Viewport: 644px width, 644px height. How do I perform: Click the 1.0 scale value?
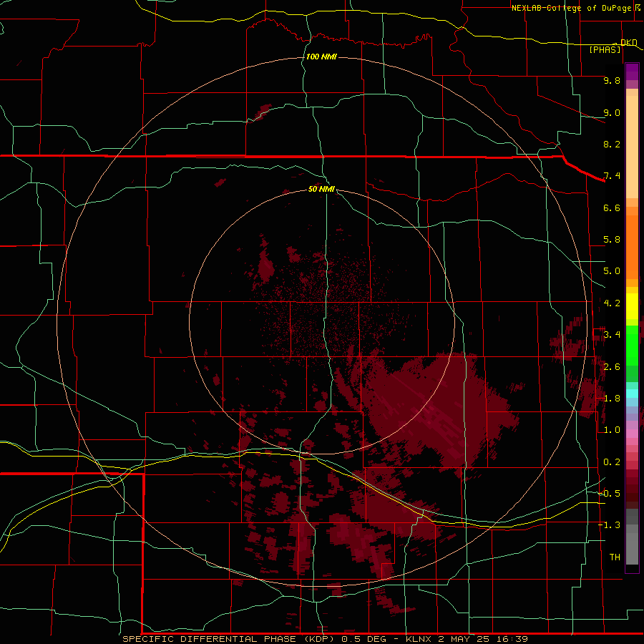coord(612,430)
